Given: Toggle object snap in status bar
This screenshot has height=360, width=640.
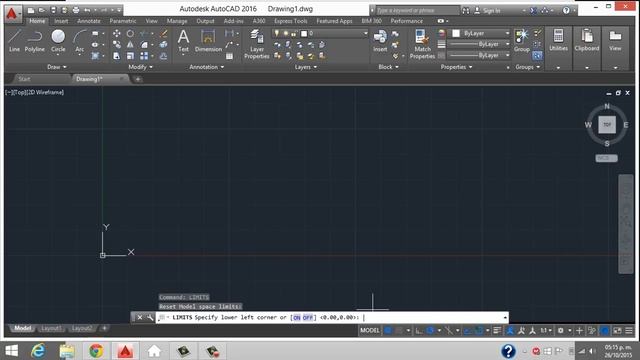Looking at the screenshot, I should point(479,330).
